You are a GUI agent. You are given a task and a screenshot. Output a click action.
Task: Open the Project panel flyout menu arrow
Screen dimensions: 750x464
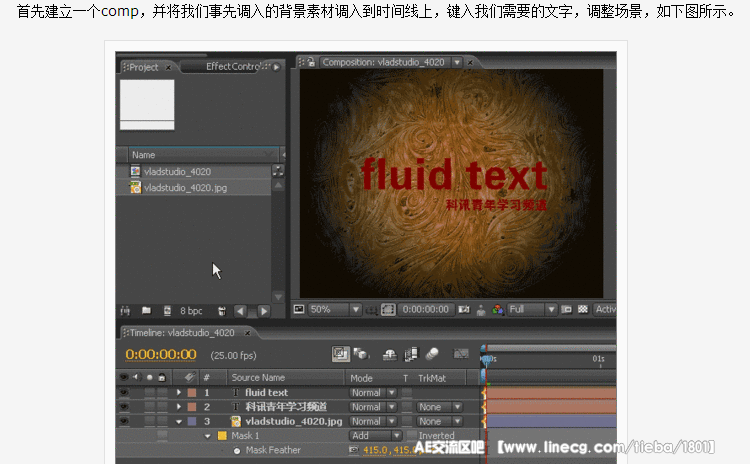click(277, 67)
